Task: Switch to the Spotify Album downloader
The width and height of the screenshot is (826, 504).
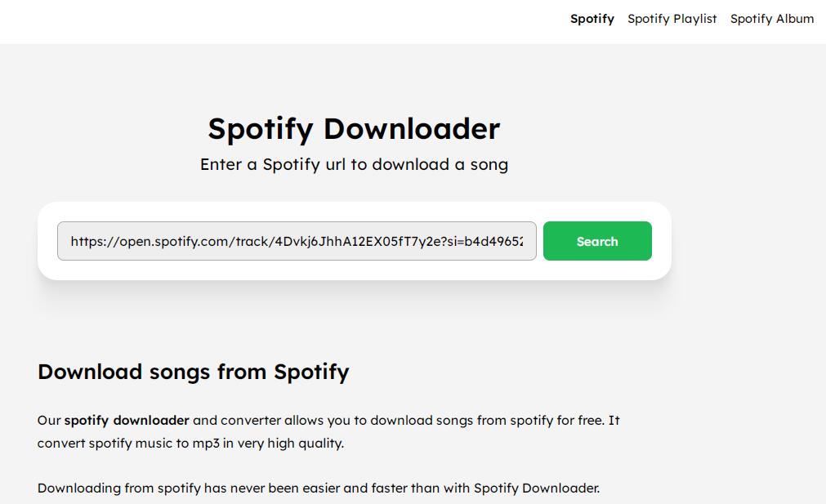Action: coord(771,19)
